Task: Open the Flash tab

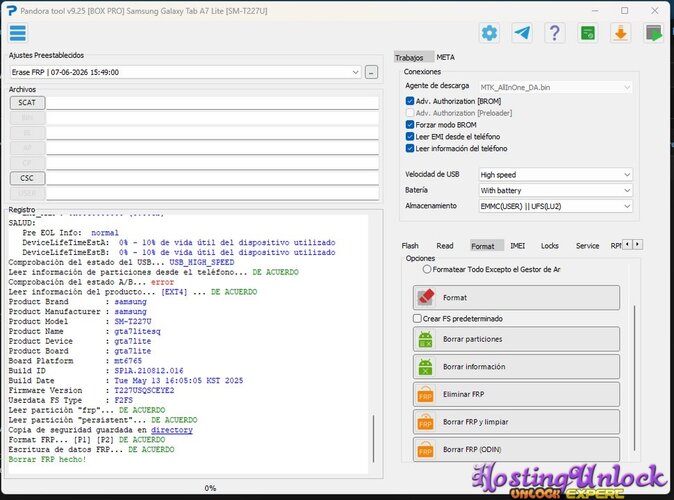Action: tap(410, 245)
